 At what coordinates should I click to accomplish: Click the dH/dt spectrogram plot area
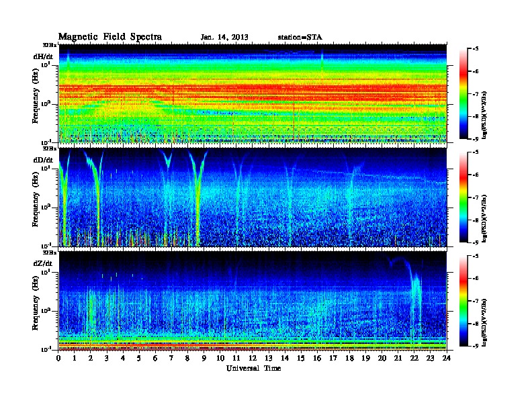253,93
